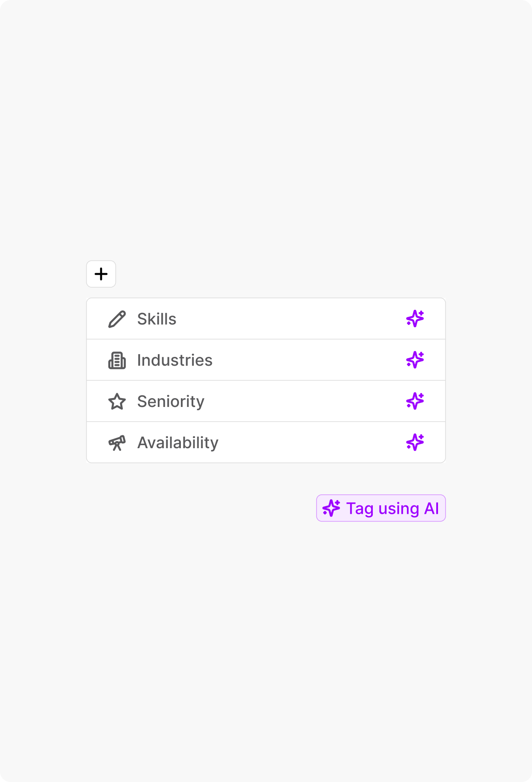This screenshot has height=782, width=532.
Task: Activate the AI sparkle icon for Availability
Action: click(415, 442)
